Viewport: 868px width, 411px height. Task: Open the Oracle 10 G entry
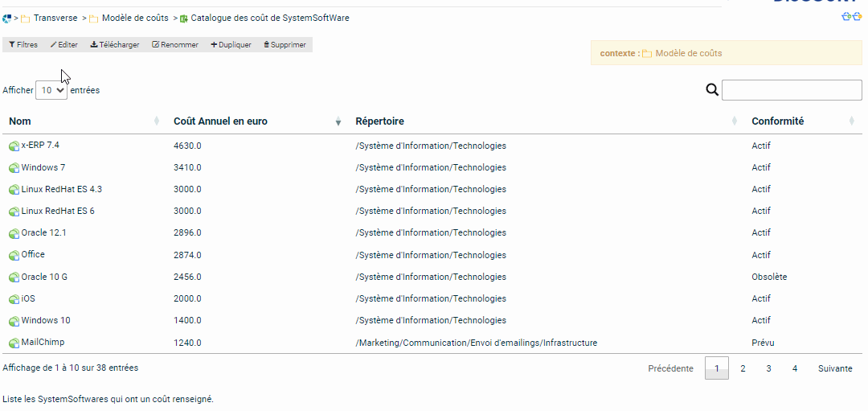tap(44, 277)
